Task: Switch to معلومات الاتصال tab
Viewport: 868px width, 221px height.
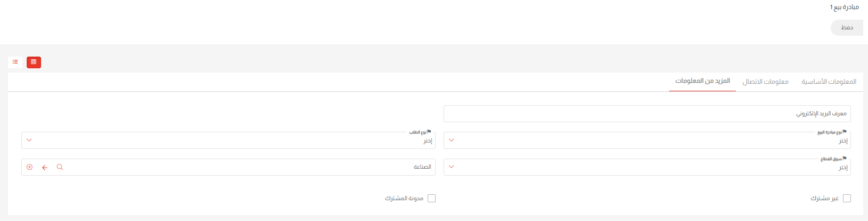Action: (x=765, y=82)
